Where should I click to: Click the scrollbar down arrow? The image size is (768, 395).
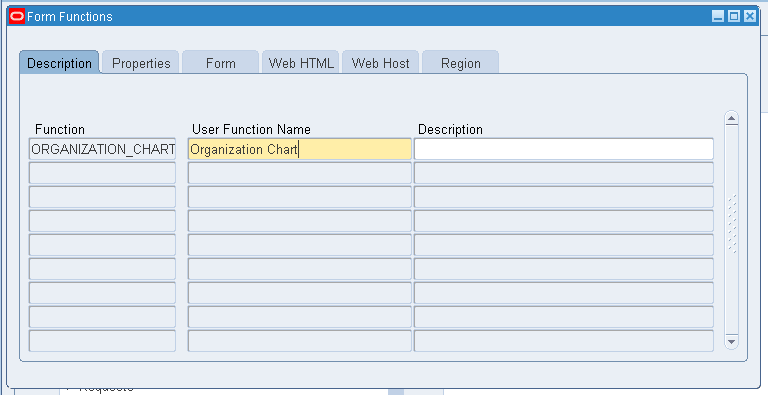point(732,342)
